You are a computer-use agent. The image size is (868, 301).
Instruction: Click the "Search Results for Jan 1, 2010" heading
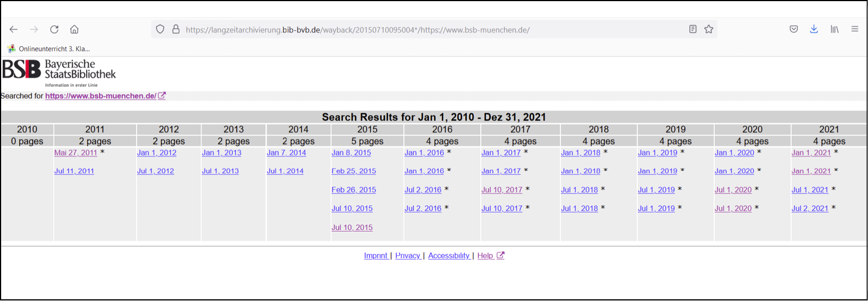434,117
